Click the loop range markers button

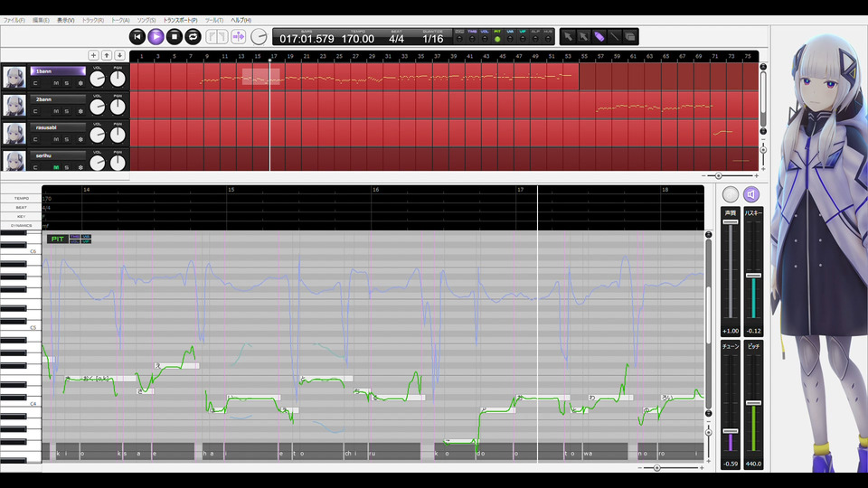217,36
